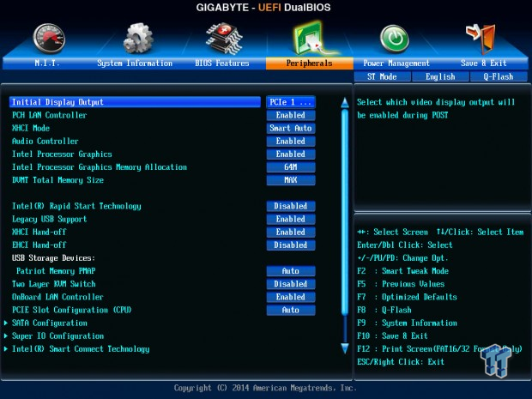532x399 pixels.
Task: Click F2 Smart Tweak Mode help line
Action: coord(402,271)
